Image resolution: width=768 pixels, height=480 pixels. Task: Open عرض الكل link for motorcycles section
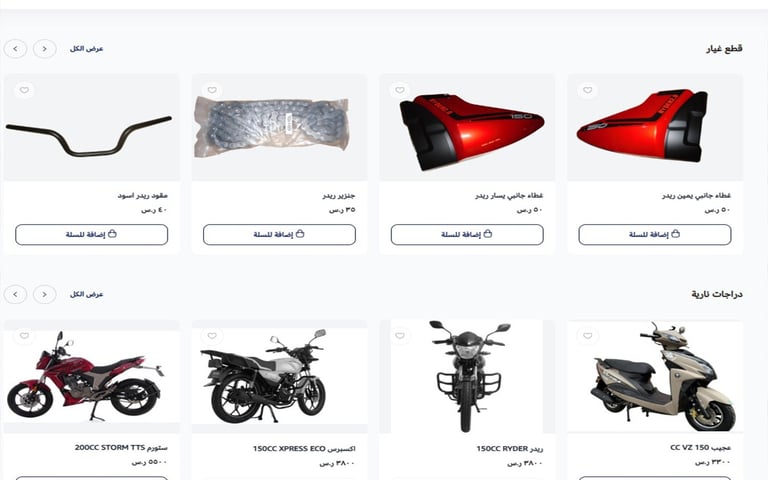pos(87,294)
